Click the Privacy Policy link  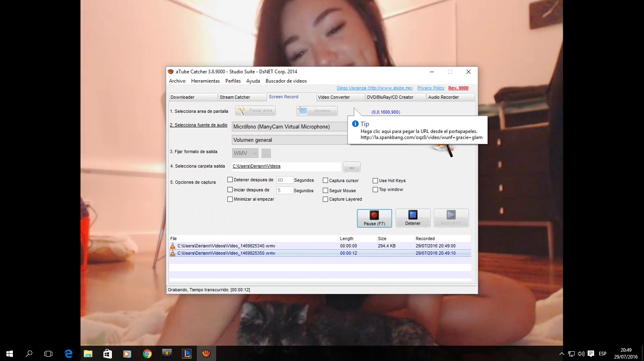[x=431, y=88]
